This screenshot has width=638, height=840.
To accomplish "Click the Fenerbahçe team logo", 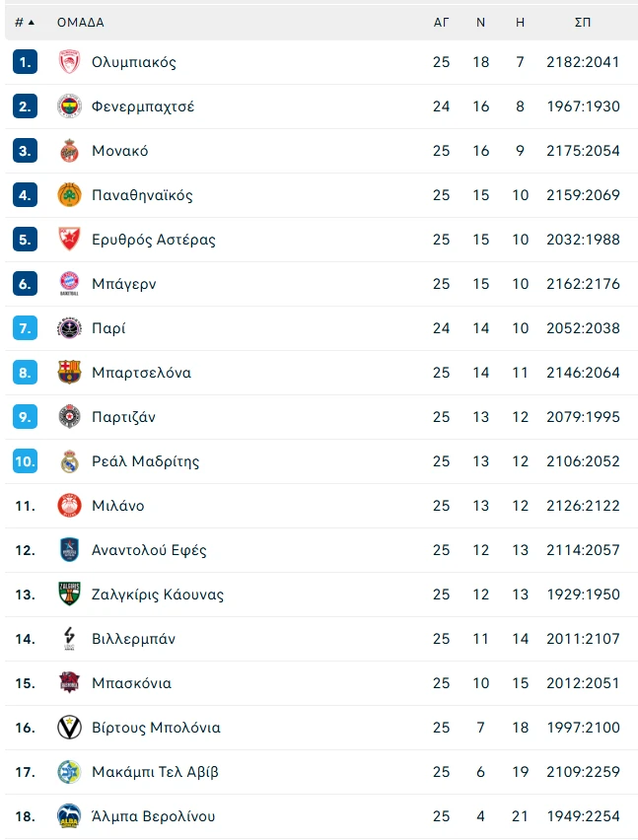I will (68, 106).
